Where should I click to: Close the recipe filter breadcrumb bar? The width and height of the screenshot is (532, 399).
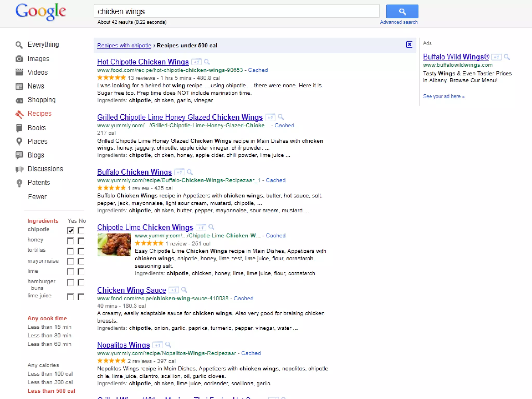click(409, 45)
